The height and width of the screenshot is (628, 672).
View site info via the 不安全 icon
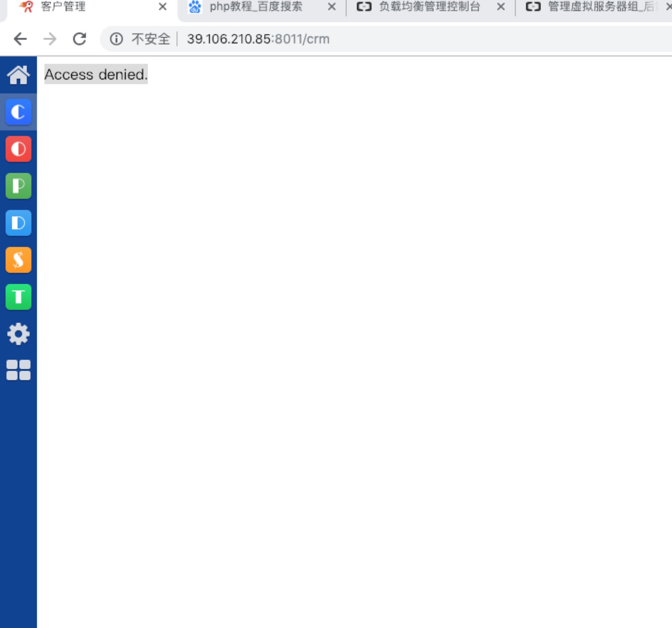pos(116,39)
